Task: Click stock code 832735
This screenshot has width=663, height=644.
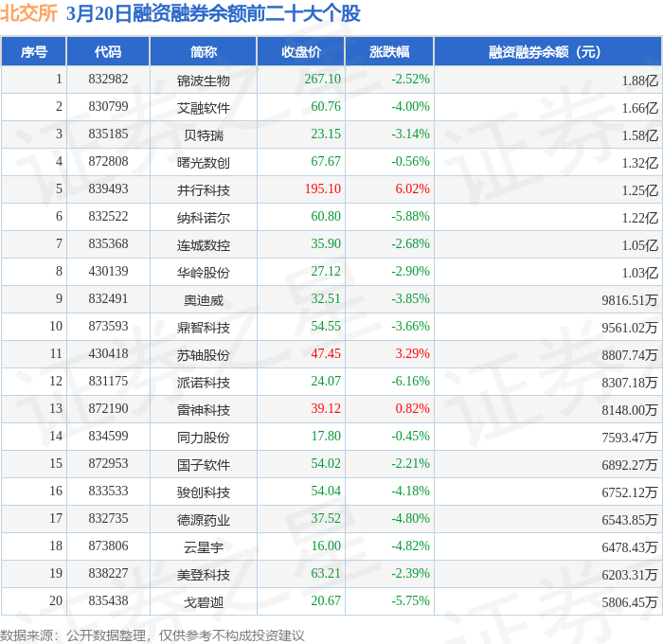Action: (108, 519)
